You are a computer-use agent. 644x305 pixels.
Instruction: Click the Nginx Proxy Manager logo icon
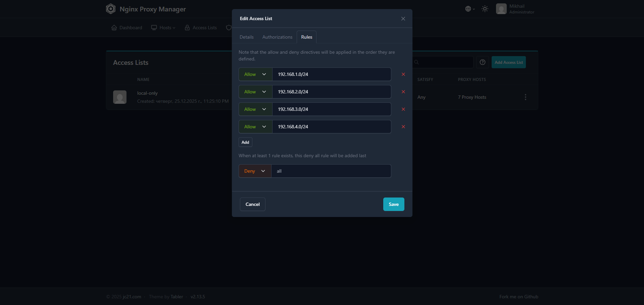(x=111, y=9)
